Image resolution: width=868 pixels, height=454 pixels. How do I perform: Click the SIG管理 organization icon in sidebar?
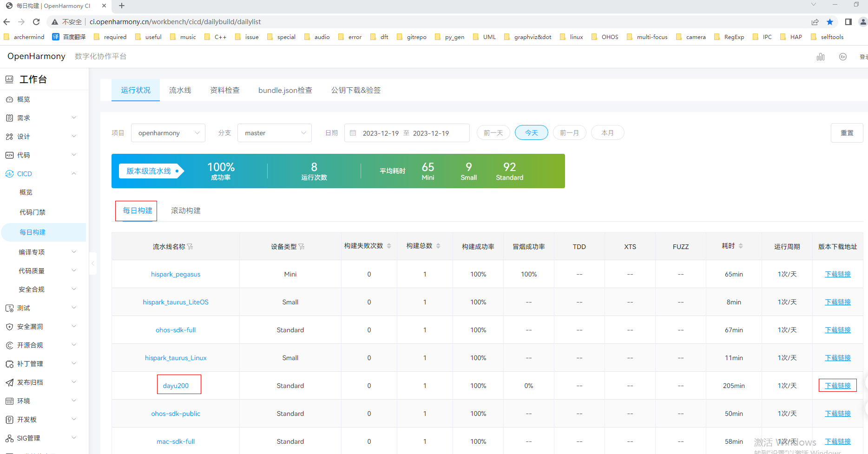point(9,438)
